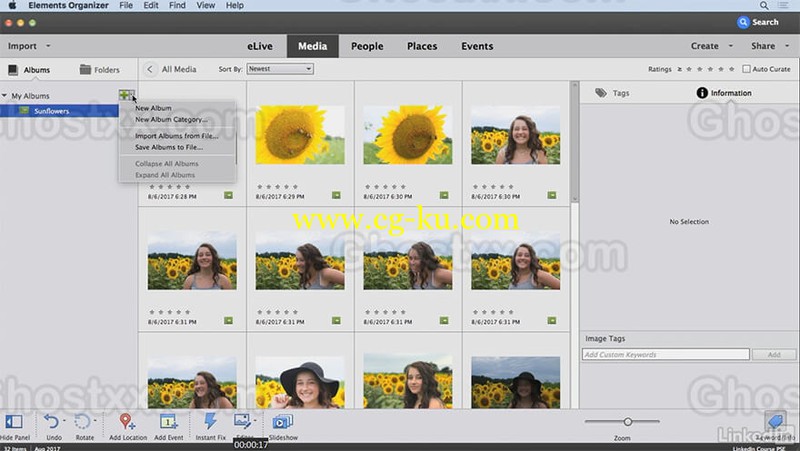The image size is (800, 451).
Task: Set ratings filter to five stars
Action: tap(732, 69)
